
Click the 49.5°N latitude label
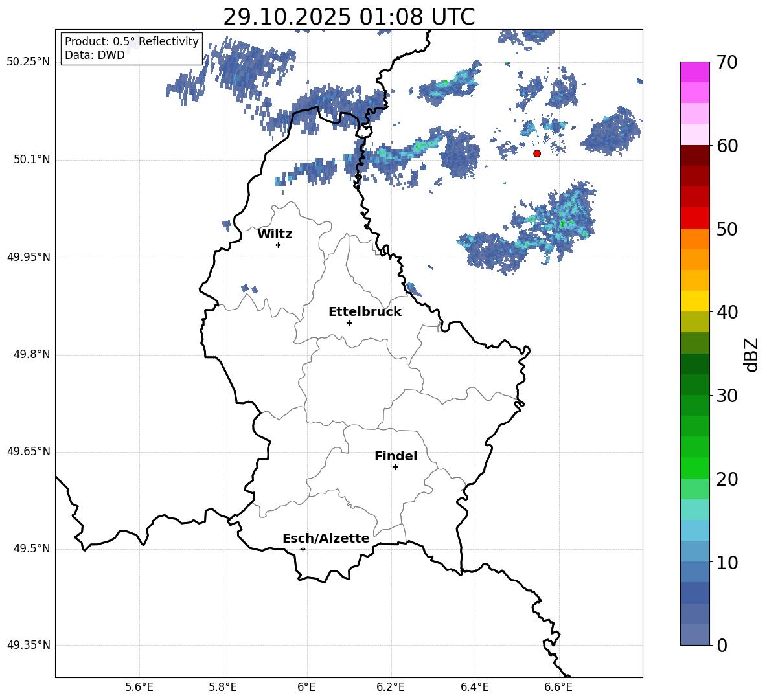[x=31, y=549]
